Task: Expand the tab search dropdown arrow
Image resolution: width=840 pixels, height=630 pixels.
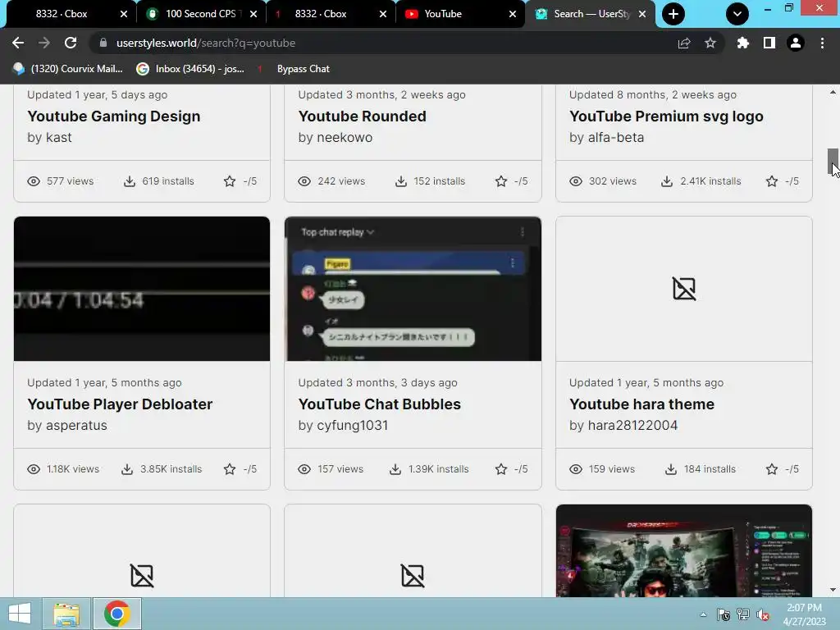Action: pos(737,14)
